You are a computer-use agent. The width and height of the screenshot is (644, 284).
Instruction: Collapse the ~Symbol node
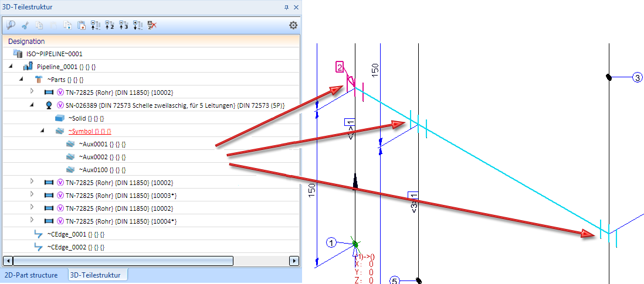click(x=42, y=131)
